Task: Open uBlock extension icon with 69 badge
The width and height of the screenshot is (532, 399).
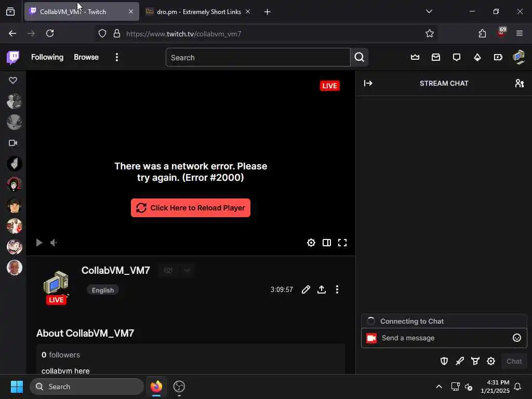Action: click(x=501, y=33)
